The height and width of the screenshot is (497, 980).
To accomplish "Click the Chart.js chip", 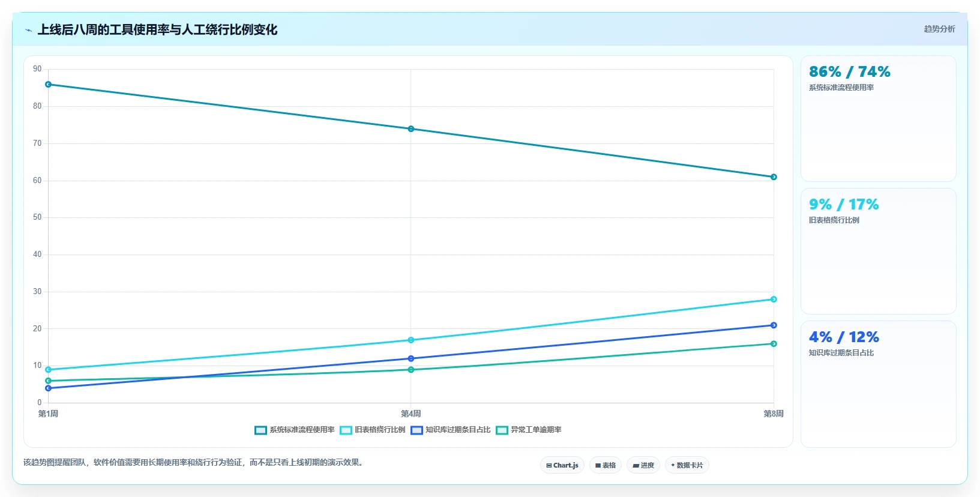I will (562, 465).
